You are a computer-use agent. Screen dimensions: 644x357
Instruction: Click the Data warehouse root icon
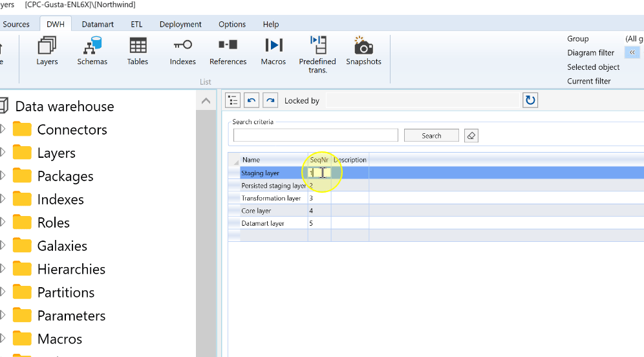pyautogui.click(x=3, y=106)
